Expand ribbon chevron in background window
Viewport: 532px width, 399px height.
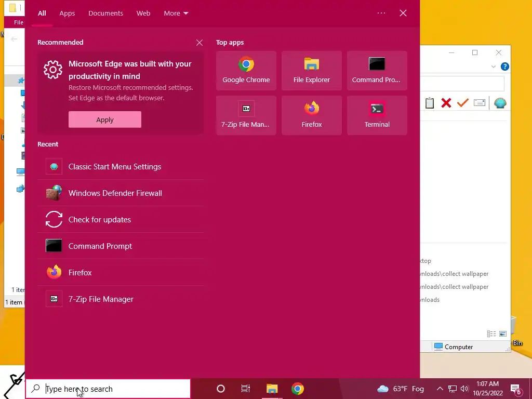[x=494, y=66]
